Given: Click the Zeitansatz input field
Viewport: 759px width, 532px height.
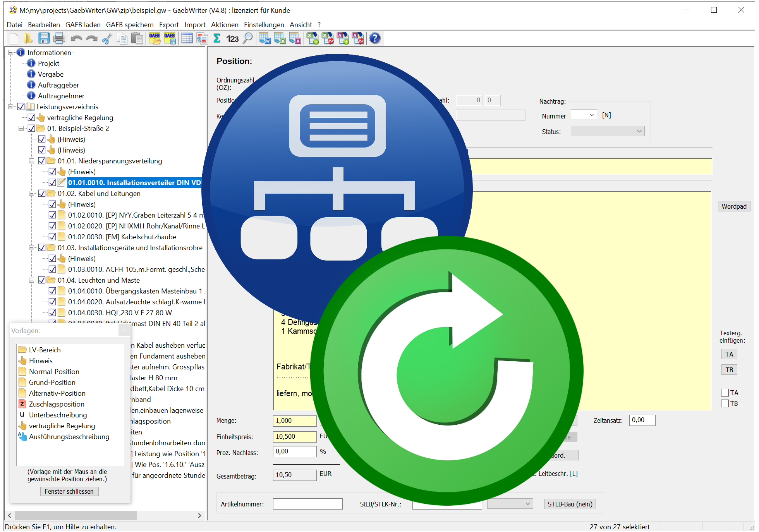Looking at the screenshot, I should coord(642,420).
